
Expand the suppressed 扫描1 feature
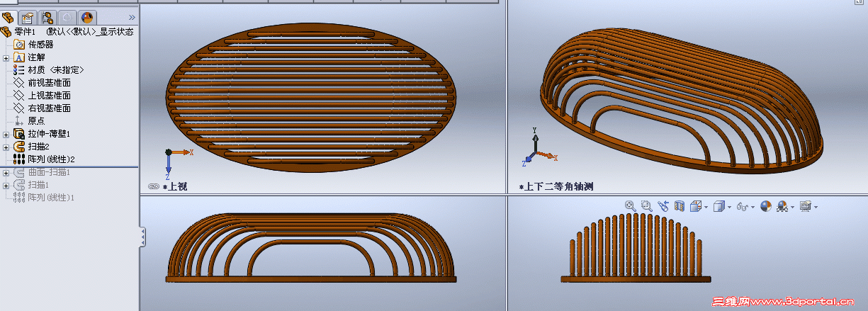(x=6, y=185)
